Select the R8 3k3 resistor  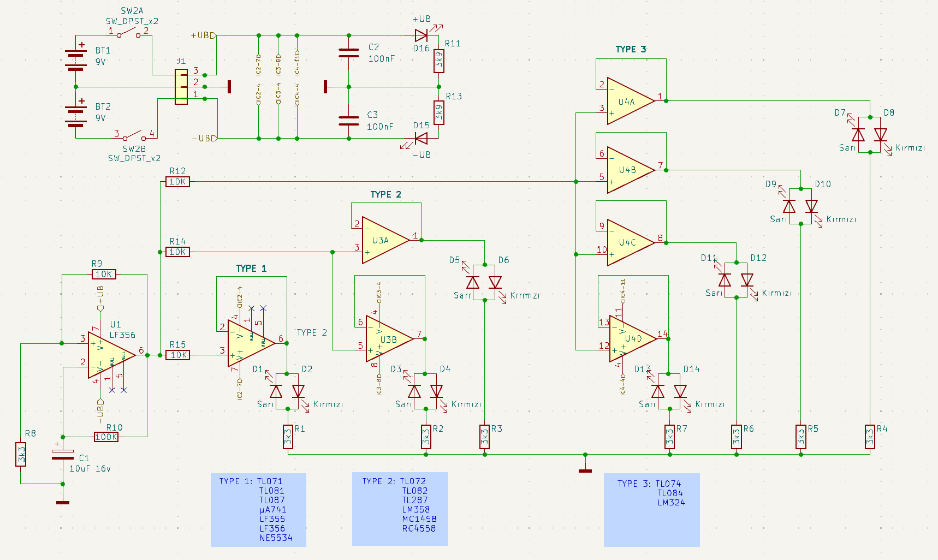click(x=21, y=454)
